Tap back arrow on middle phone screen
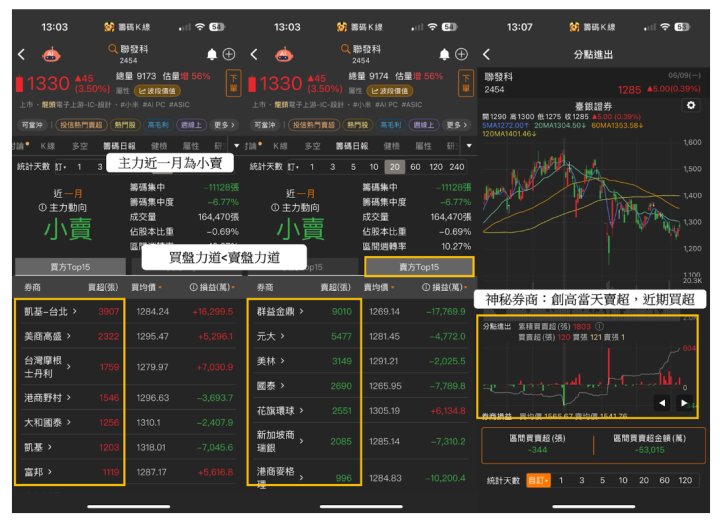This screenshot has width=720, height=523. [254, 55]
